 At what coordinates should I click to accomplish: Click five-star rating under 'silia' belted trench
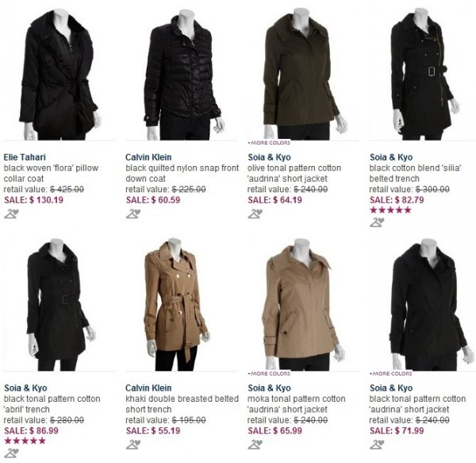tap(390, 210)
